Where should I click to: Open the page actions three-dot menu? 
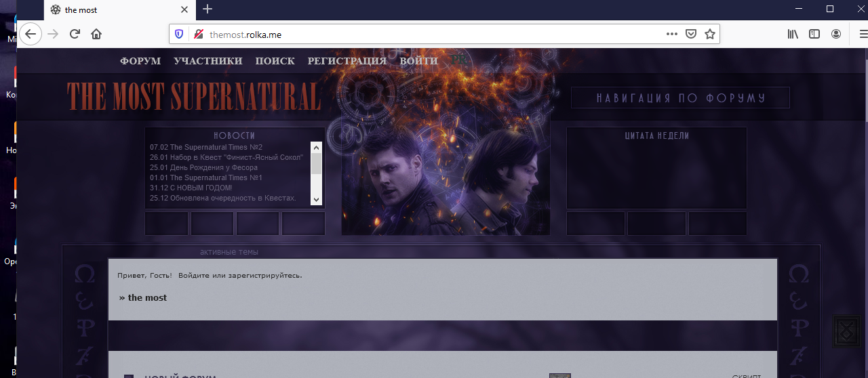coord(671,34)
